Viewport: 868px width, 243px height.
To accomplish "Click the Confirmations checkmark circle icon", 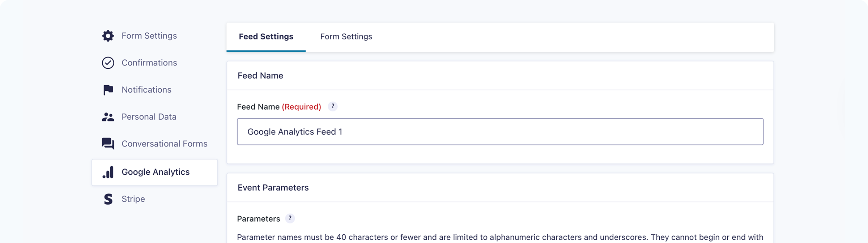I will 108,63.
